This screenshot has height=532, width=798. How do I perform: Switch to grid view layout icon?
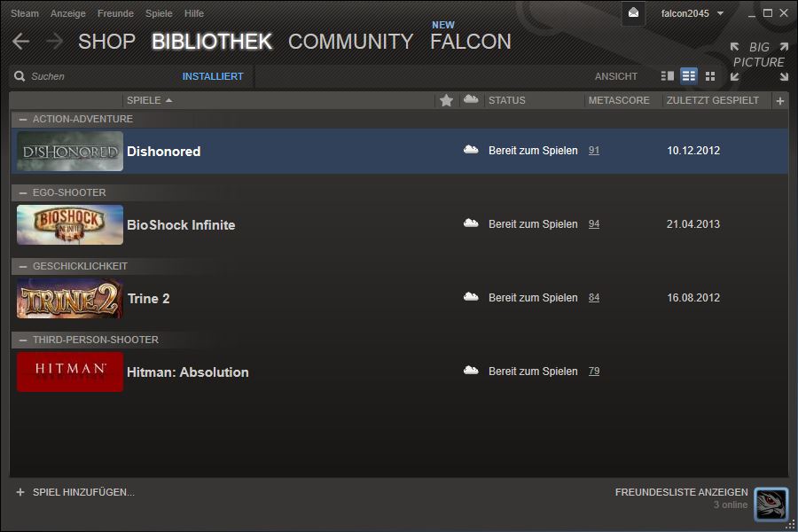point(710,76)
